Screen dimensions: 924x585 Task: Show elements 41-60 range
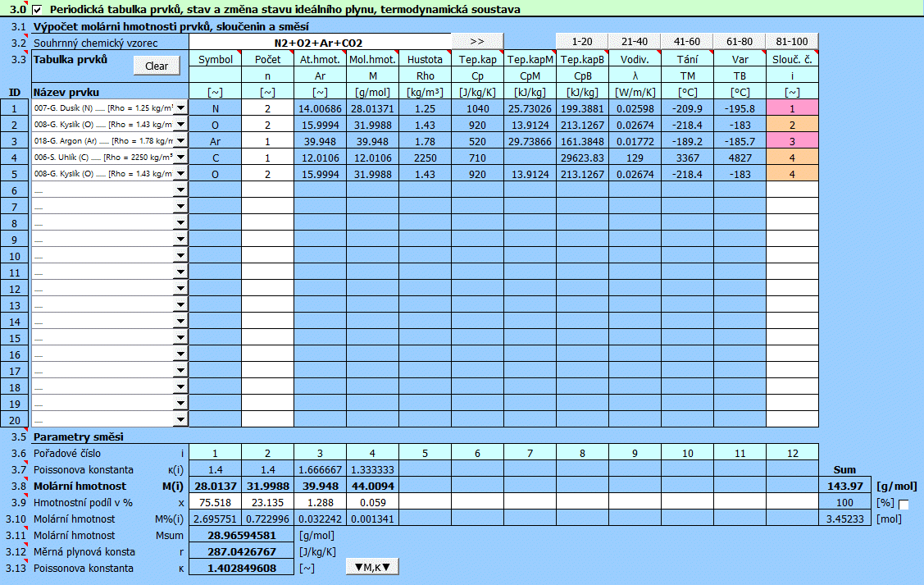[x=687, y=42]
